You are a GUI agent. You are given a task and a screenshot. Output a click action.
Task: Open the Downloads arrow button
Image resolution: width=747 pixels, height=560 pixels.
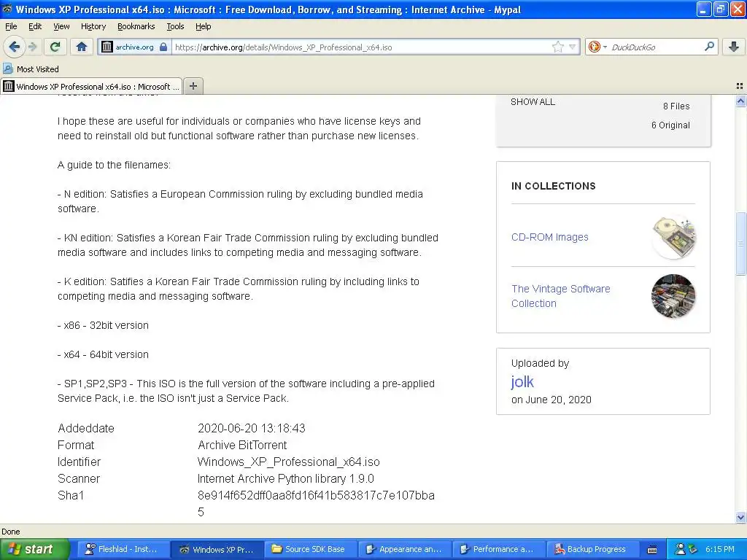(x=734, y=47)
